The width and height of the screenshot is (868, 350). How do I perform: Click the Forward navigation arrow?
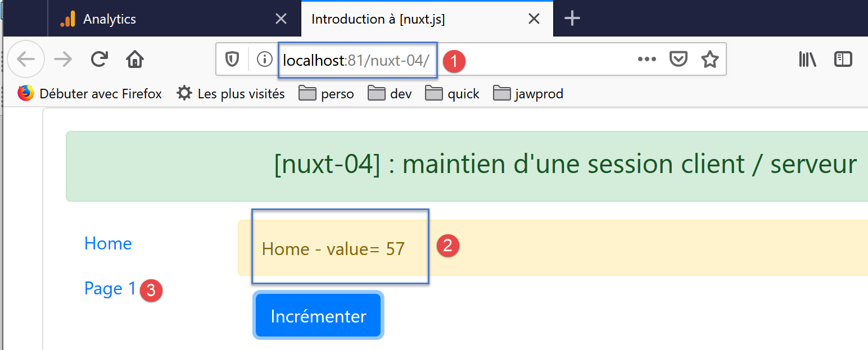[64, 59]
